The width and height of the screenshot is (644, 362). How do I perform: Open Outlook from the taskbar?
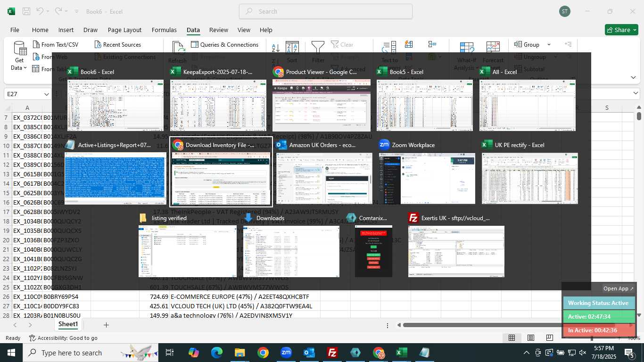[x=309, y=353]
